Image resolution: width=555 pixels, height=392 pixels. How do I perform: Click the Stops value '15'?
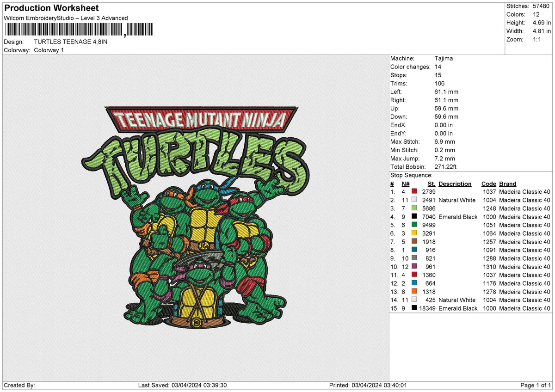[438, 75]
